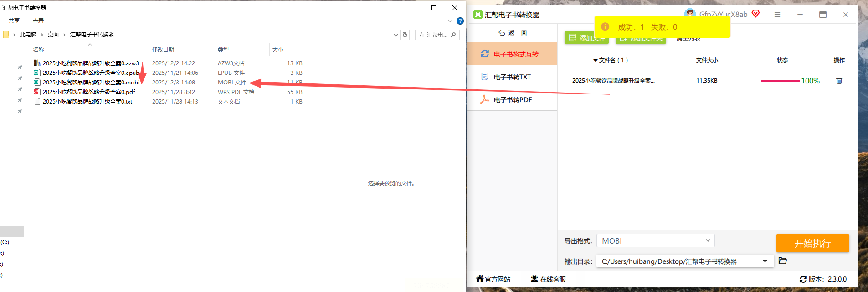This screenshot has width=868, height=292.
Task: Click the Explorer help question mark icon
Action: (460, 21)
